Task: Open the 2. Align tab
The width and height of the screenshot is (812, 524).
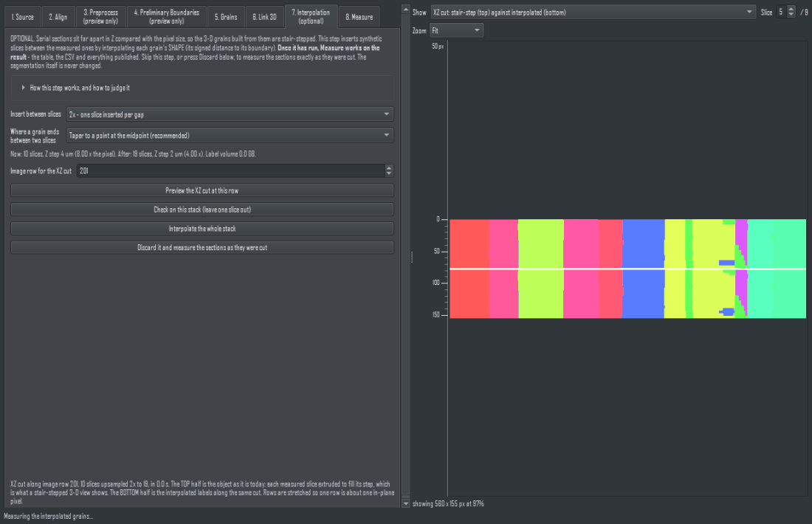Action: pyautogui.click(x=58, y=16)
